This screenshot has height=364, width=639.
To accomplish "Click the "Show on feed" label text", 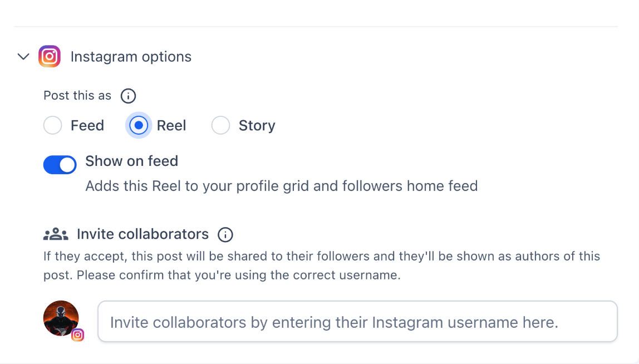I will tap(131, 161).
